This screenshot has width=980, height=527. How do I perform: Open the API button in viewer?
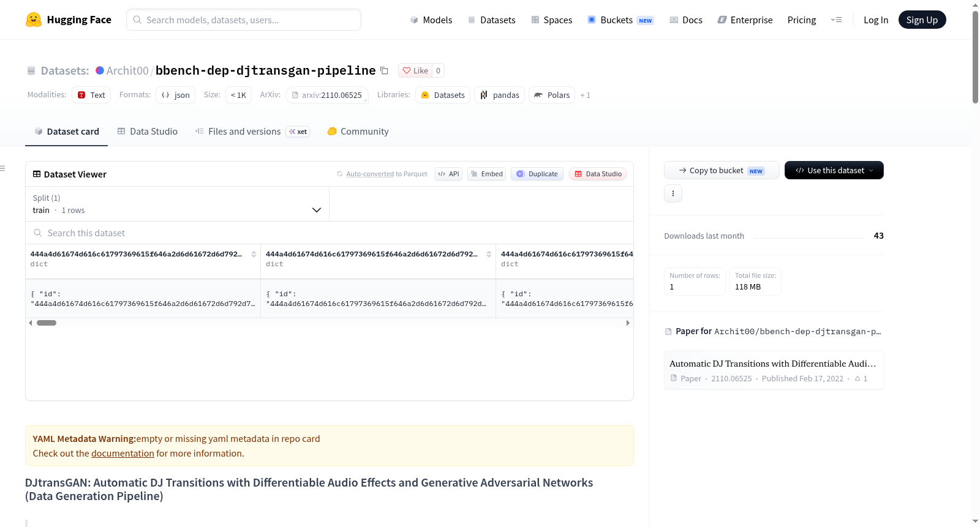click(448, 174)
